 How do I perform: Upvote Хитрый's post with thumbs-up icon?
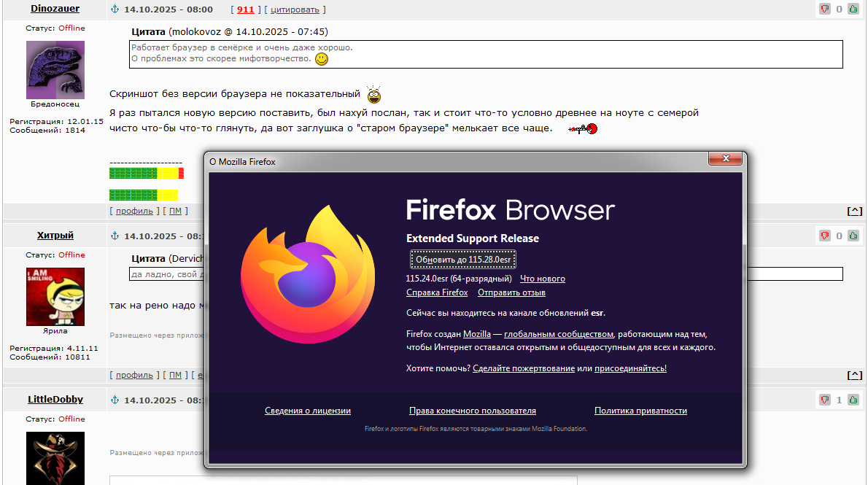point(853,236)
